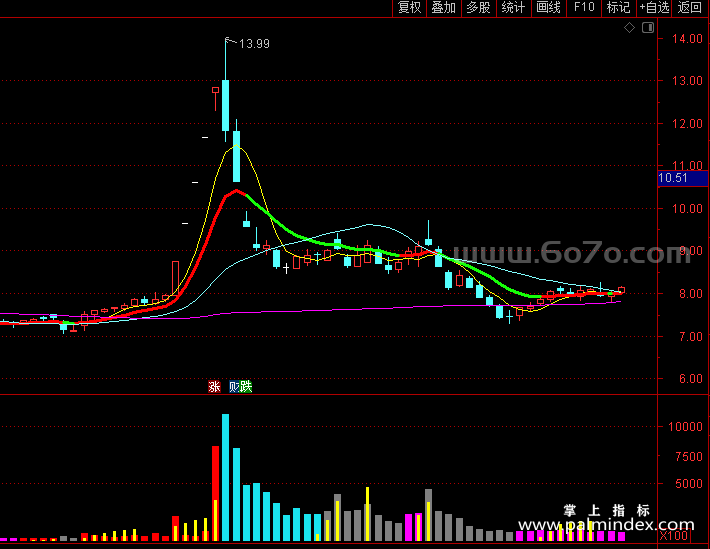Screen dimensions: 710x549
Task: Click the X100 volume multiplier label
Action: (674, 536)
